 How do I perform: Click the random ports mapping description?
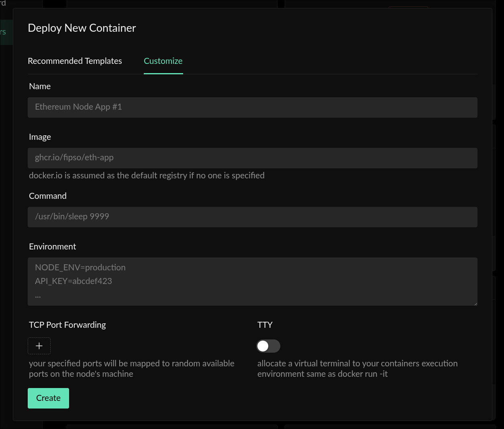pos(132,369)
